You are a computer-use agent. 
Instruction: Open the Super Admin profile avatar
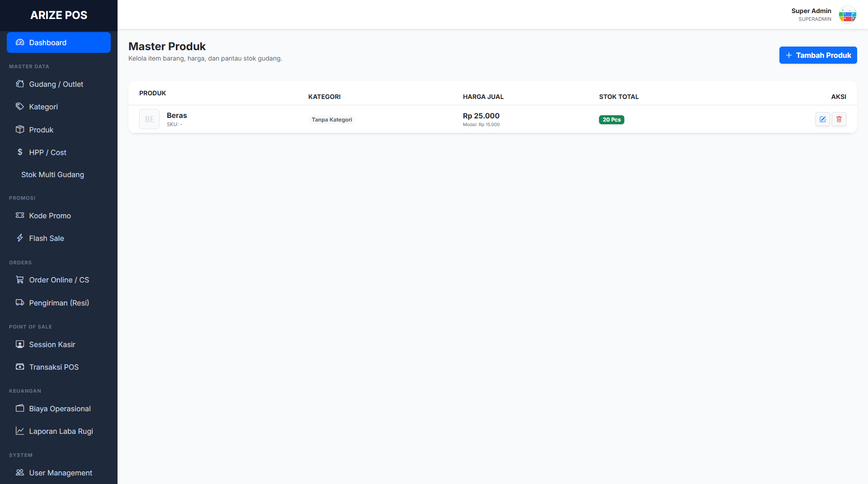click(847, 14)
